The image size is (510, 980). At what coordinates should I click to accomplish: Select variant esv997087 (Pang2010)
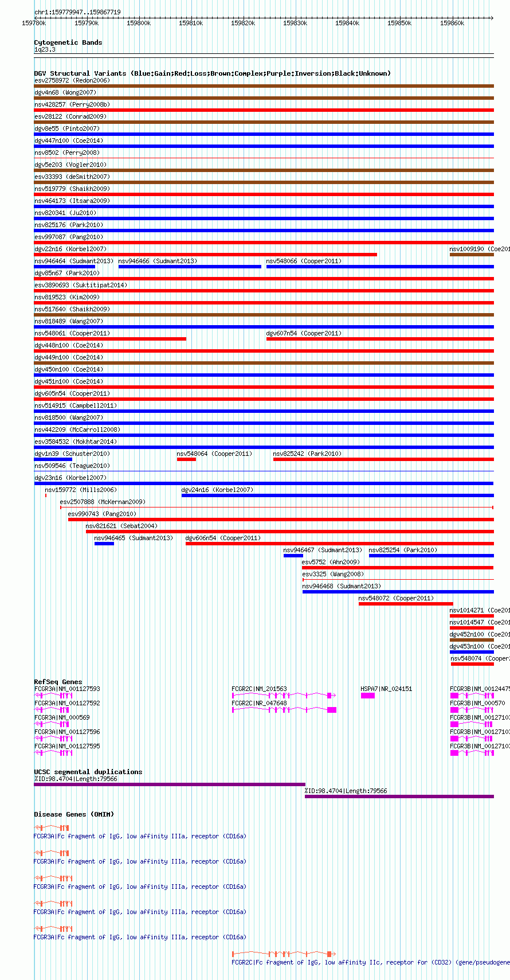[x=69, y=237]
